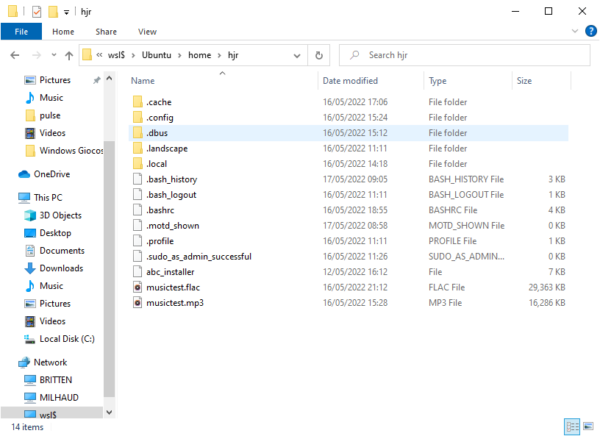Image resolution: width=600 pixels, height=436 pixels.
Task: Click hjr in the address breadcrumb
Action: tap(233, 56)
